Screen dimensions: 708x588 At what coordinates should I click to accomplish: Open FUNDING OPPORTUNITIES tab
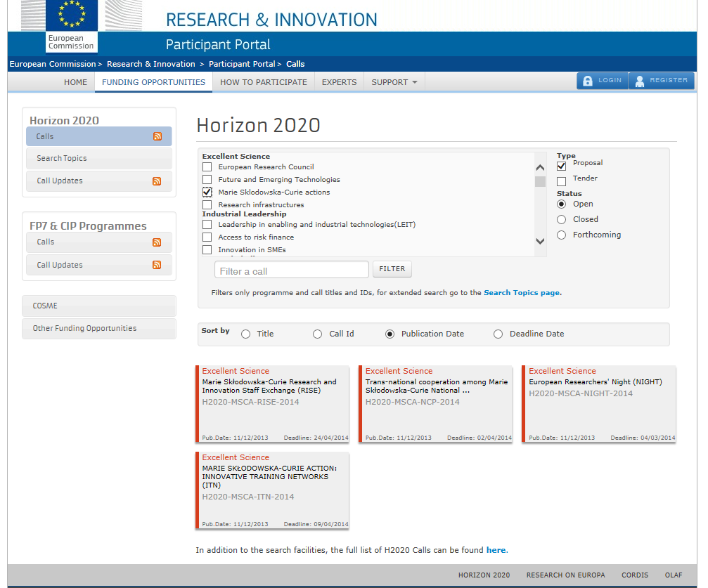point(153,82)
